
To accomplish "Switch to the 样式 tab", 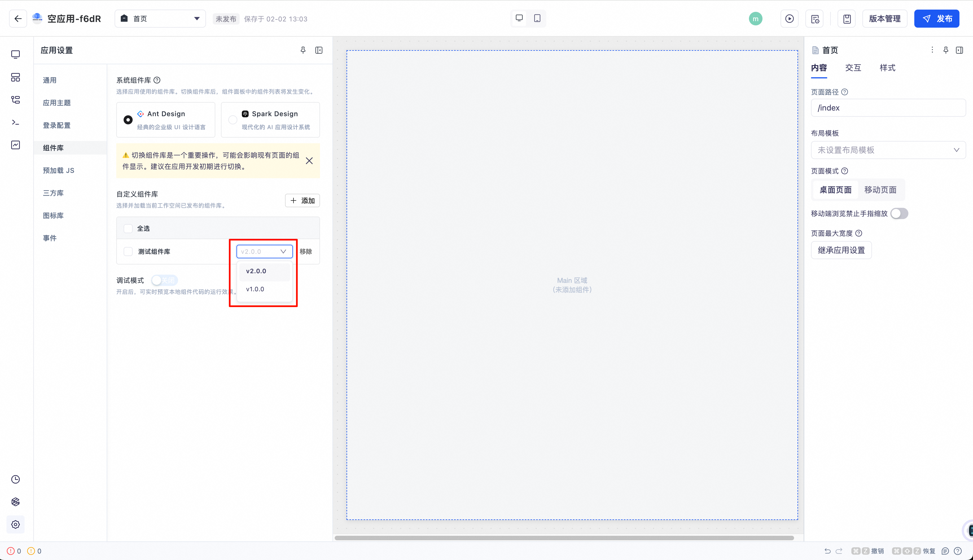I will [x=887, y=68].
